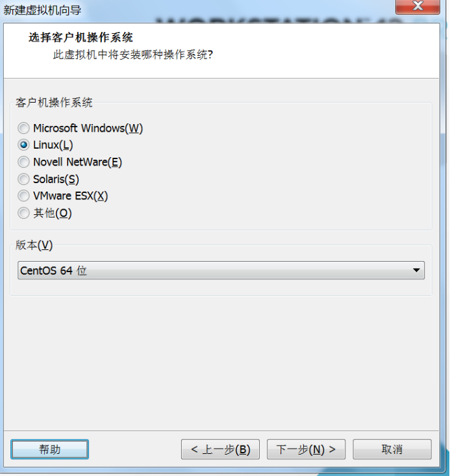Viewport: 450px width, 476px height.
Task: Click the 新建虚拟机向导 title bar text
Action: coord(42,10)
